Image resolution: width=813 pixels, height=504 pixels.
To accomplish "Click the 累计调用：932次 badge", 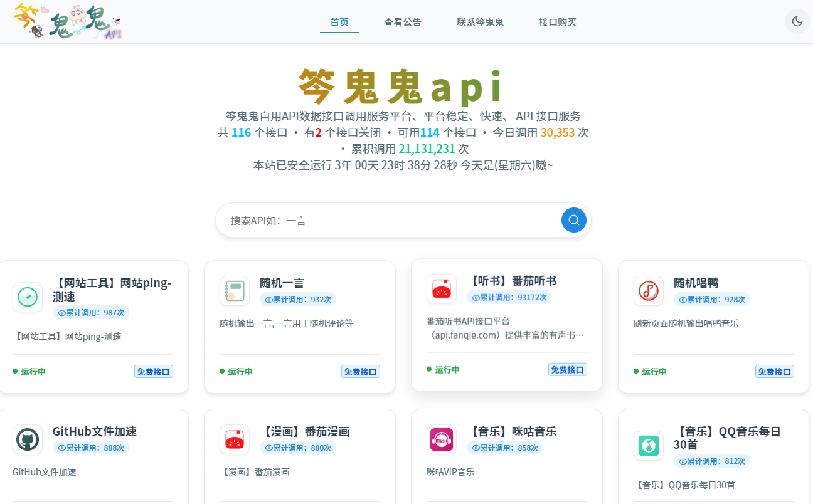I will (x=298, y=299).
